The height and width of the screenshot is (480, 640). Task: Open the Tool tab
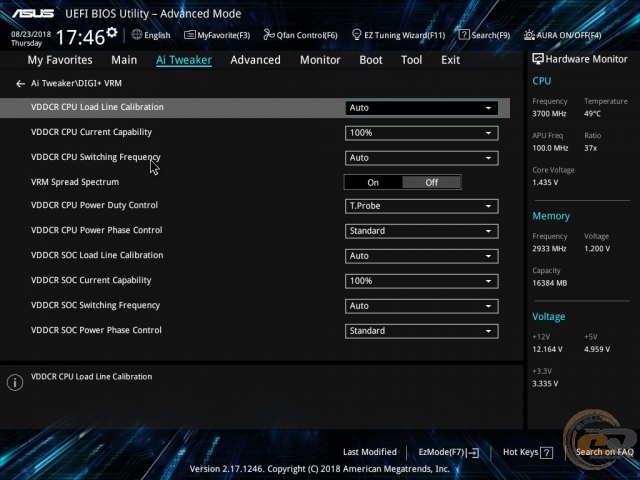[x=411, y=60]
